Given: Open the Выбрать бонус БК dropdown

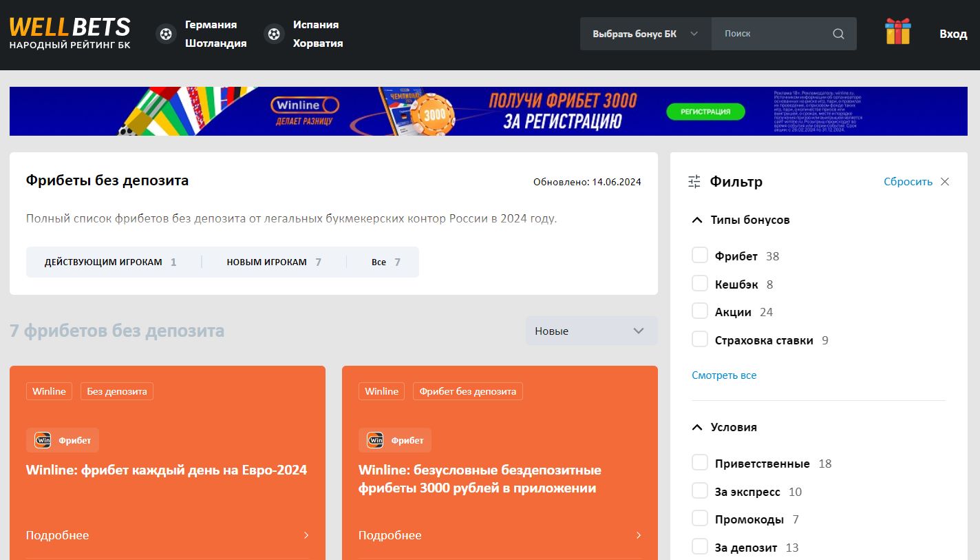Looking at the screenshot, I should click(646, 34).
